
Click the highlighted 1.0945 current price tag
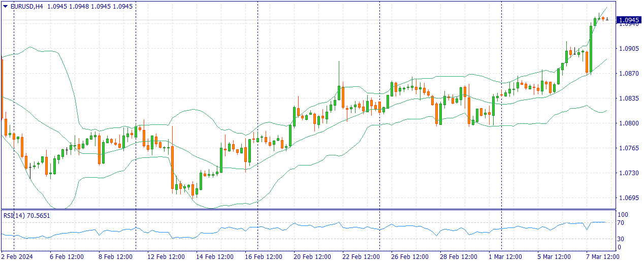click(x=628, y=20)
